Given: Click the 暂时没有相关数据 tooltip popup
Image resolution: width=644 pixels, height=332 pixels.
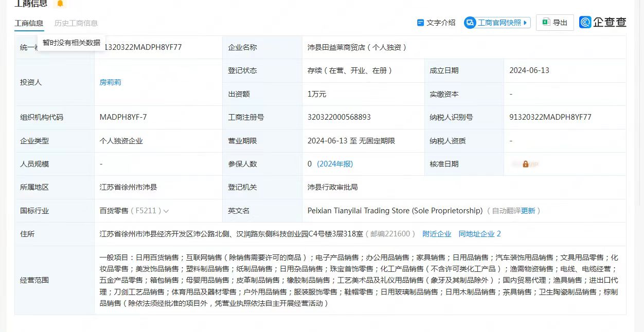Looking at the screenshot, I should (71, 42).
